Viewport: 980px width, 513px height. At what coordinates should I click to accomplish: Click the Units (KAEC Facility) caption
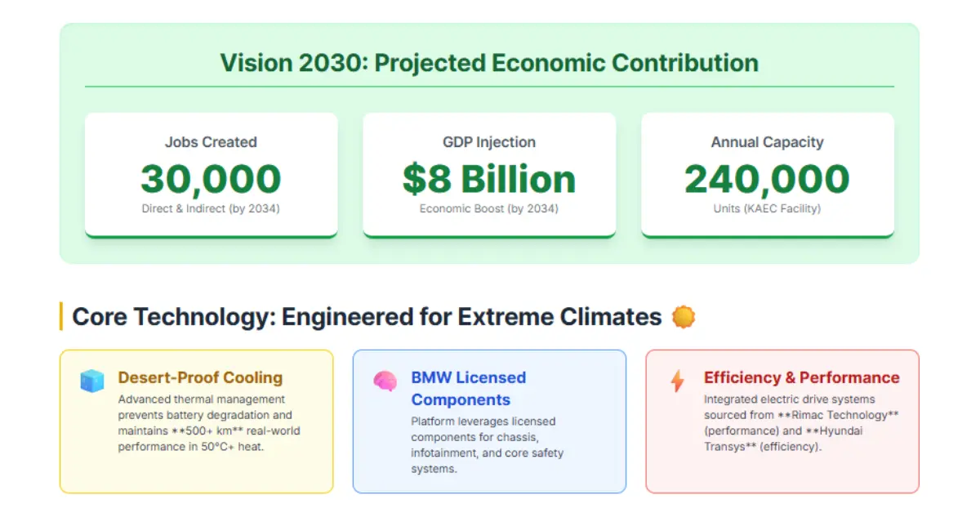point(767,208)
